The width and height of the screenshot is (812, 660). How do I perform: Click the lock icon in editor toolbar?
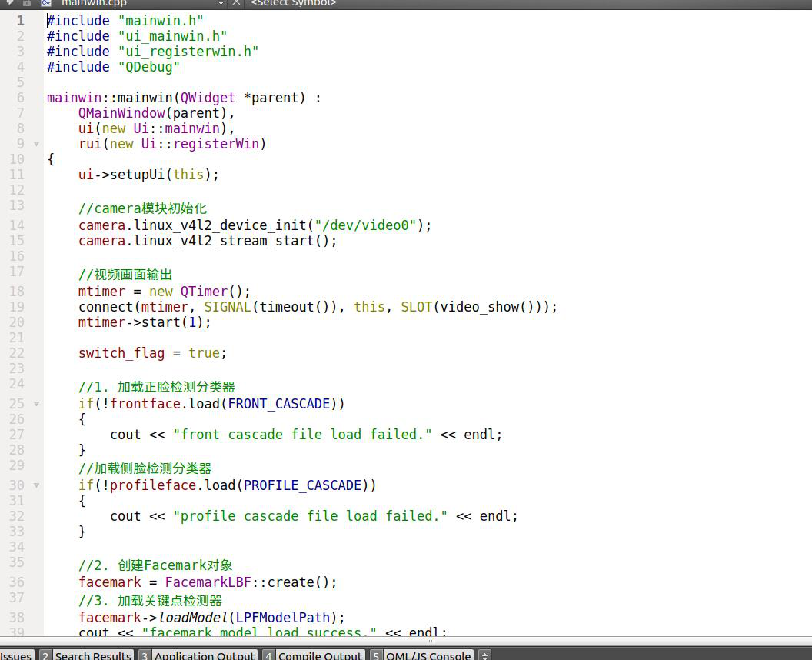pyautogui.click(x=27, y=3)
